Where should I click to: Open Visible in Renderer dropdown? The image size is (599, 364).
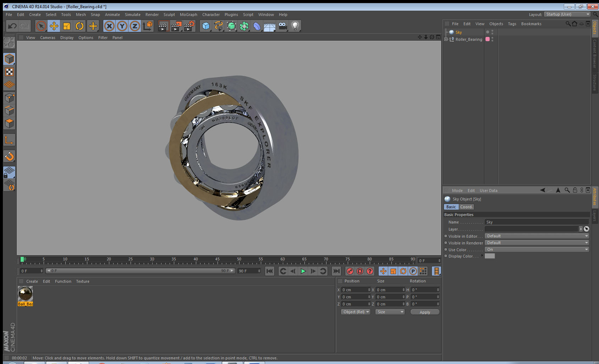(x=537, y=243)
